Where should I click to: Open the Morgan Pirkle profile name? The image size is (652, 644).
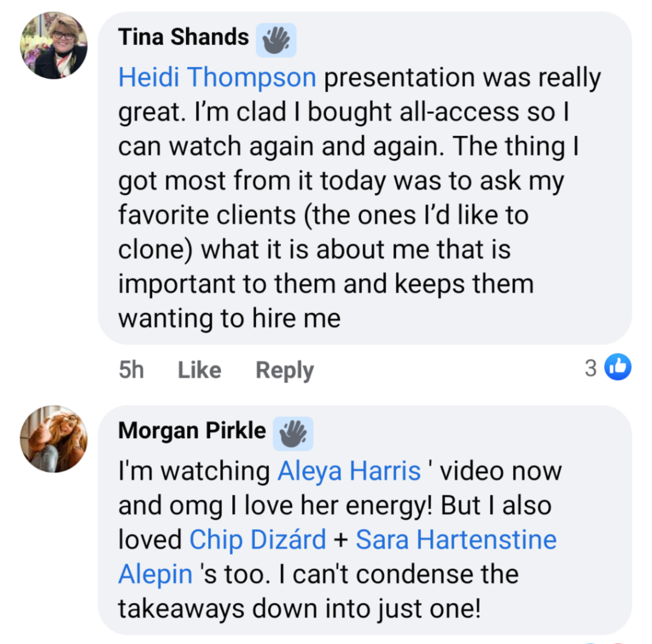(x=192, y=431)
